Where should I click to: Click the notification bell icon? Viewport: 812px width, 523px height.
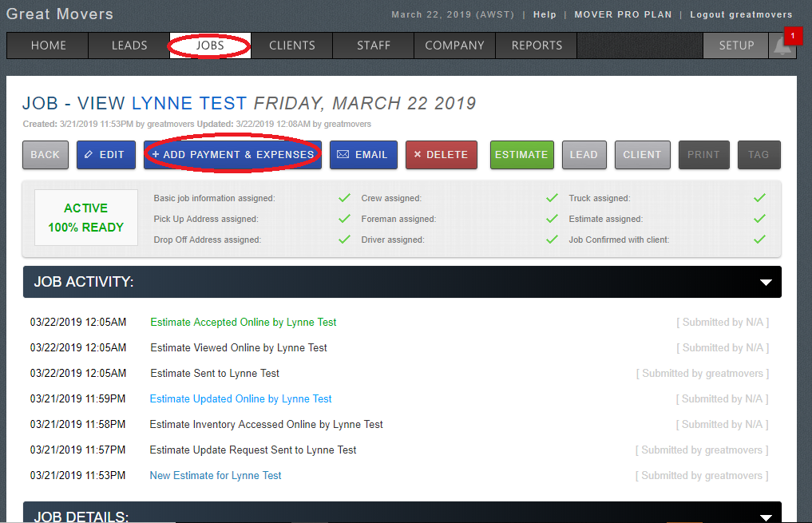point(782,46)
